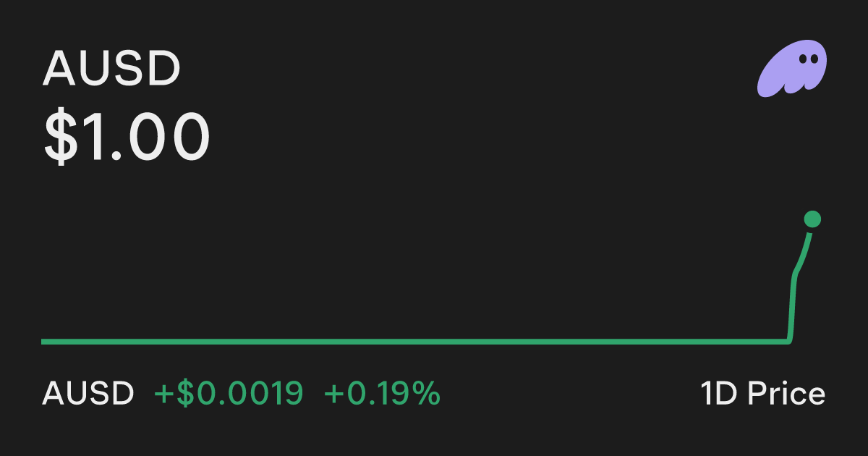868x456 pixels.
Task: Select the green endpoint dot on the chart
Action: point(812,219)
